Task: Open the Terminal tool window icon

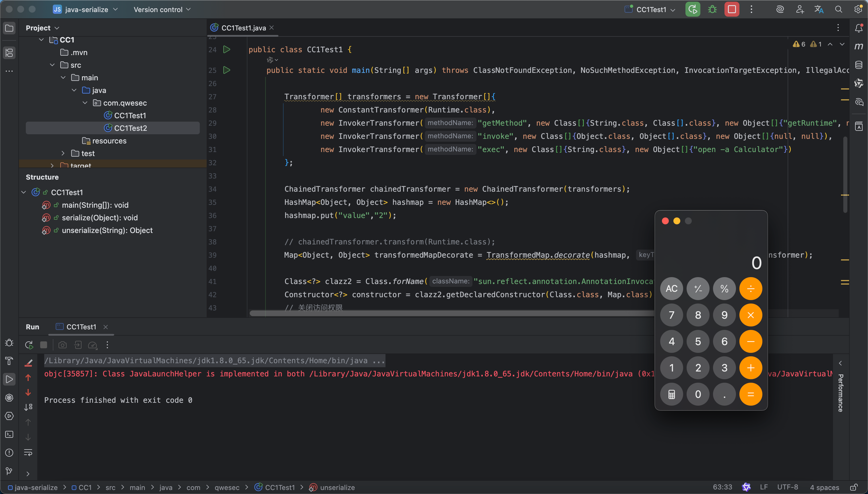Action: pos(9,434)
